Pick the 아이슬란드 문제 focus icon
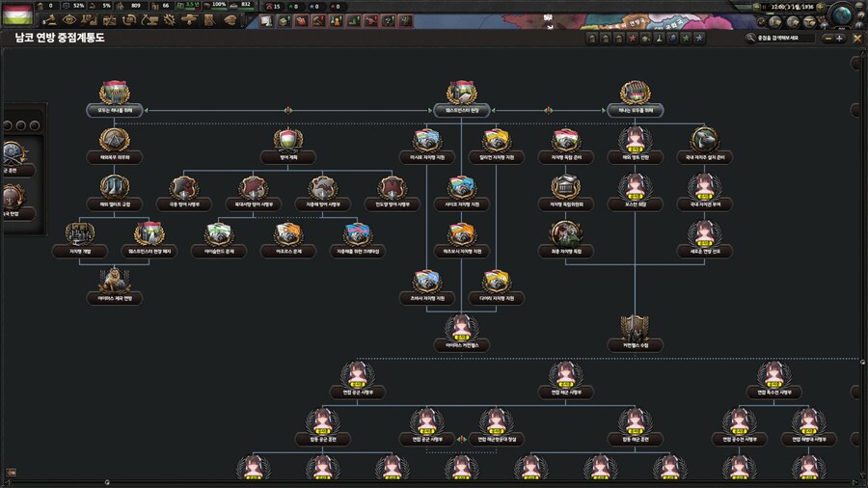 (x=219, y=233)
